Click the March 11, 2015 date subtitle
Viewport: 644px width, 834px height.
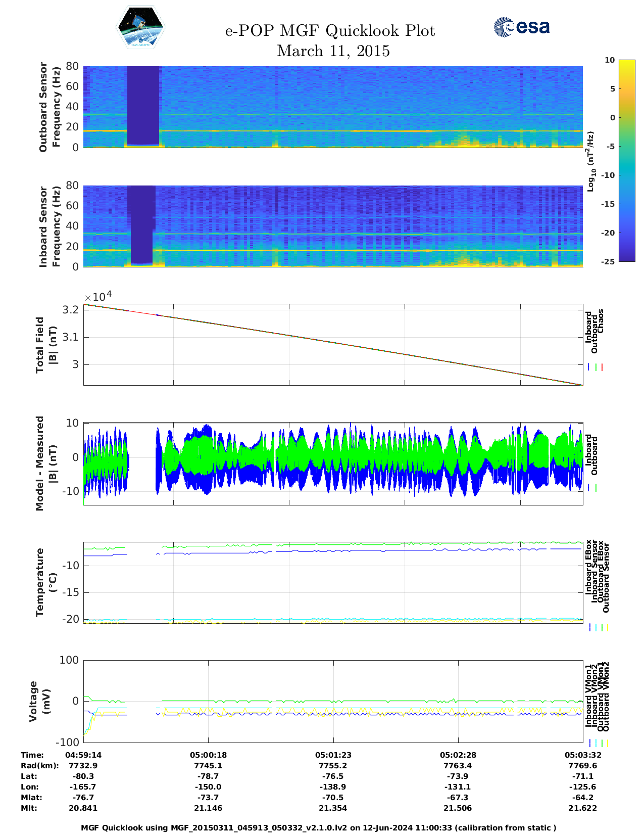coord(333,51)
